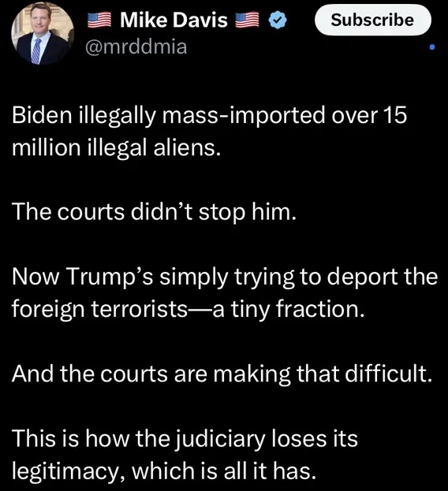This screenshot has height=491, width=448.
Task: Click the small blue dot below Subscribe
Action: tap(432, 47)
